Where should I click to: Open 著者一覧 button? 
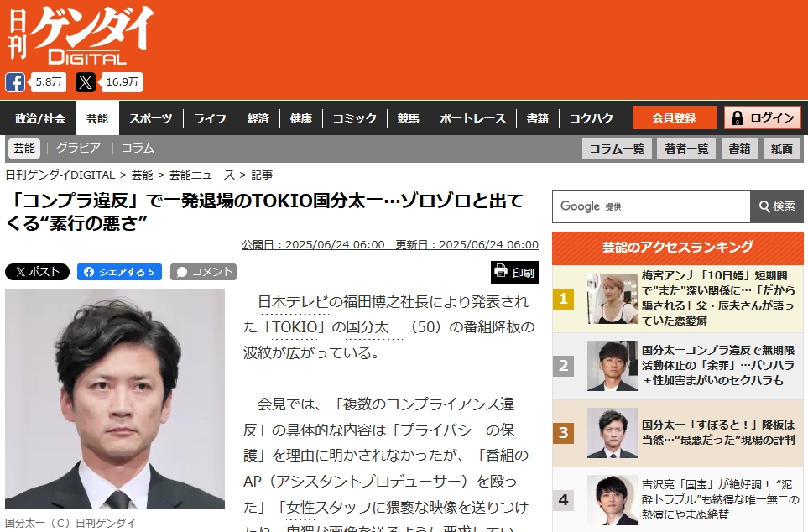686,149
